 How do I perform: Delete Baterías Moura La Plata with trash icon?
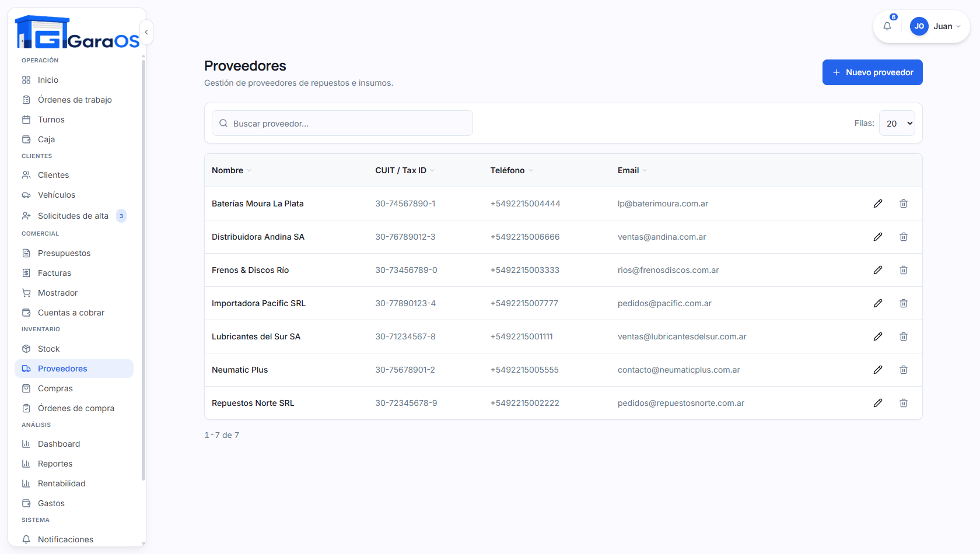click(904, 204)
